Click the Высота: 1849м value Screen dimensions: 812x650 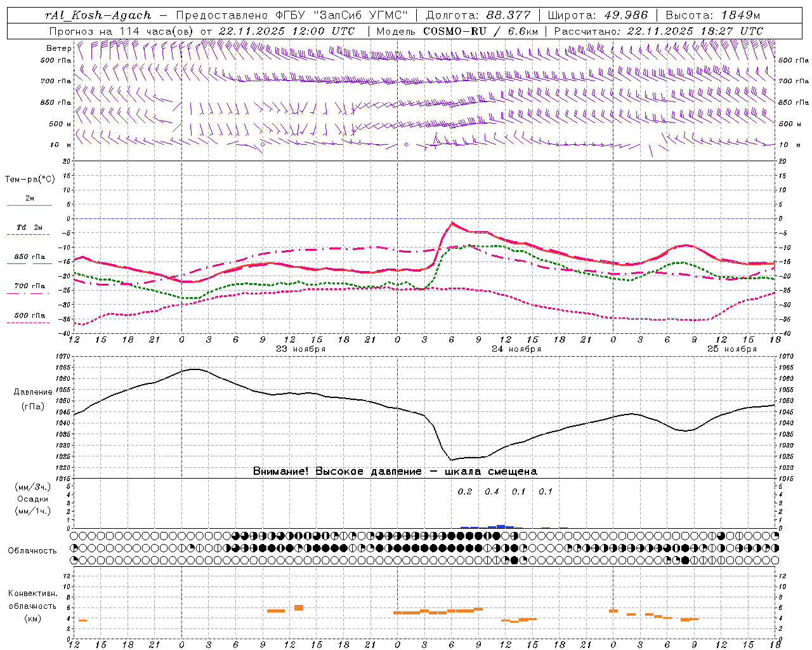click(x=713, y=15)
